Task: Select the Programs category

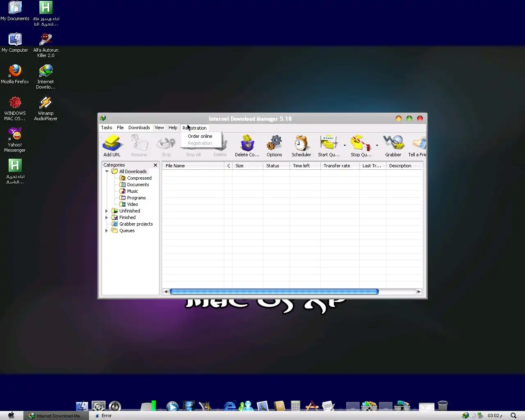Action: tap(132, 198)
